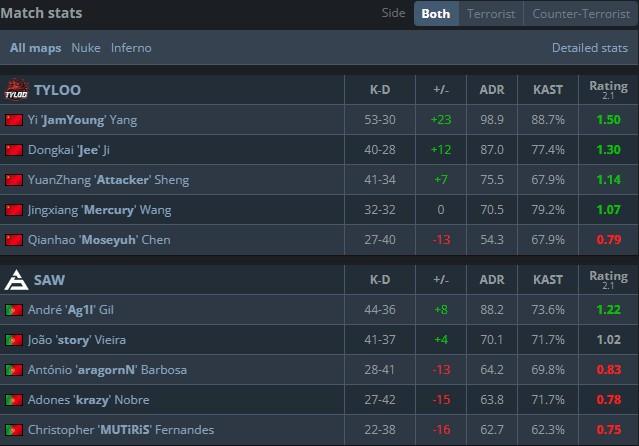
Task: Click the China flag beside Attacker
Action: (x=14, y=180)
